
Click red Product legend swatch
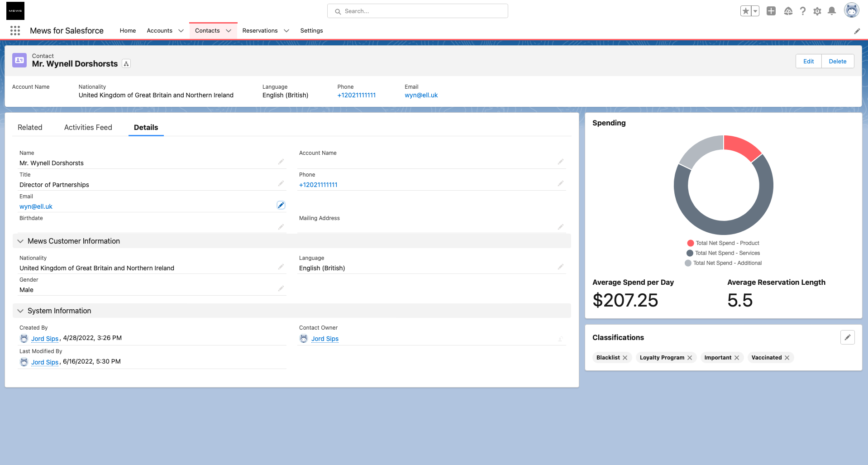click(x=690, y=243)
